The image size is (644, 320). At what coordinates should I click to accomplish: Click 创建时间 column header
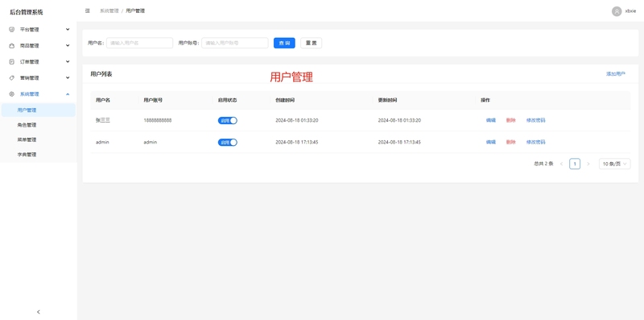[x=285, y=101]
